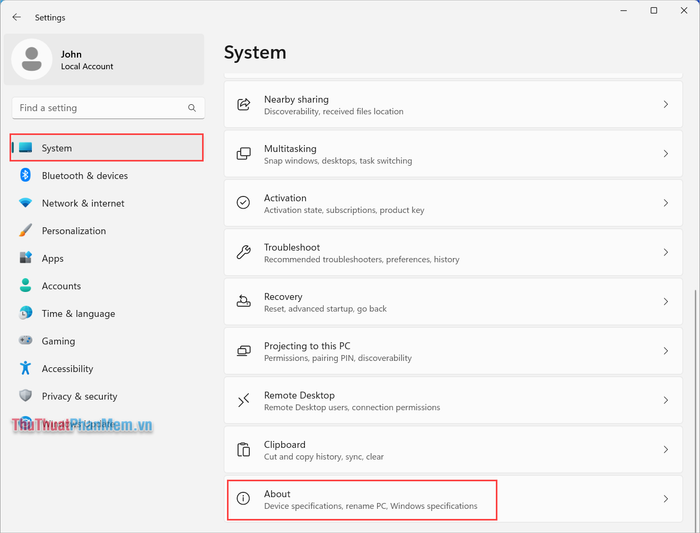Viewport: 700px width, 533px height.
Task: Open Time & language settings
Action: click(x=107, y=313)
